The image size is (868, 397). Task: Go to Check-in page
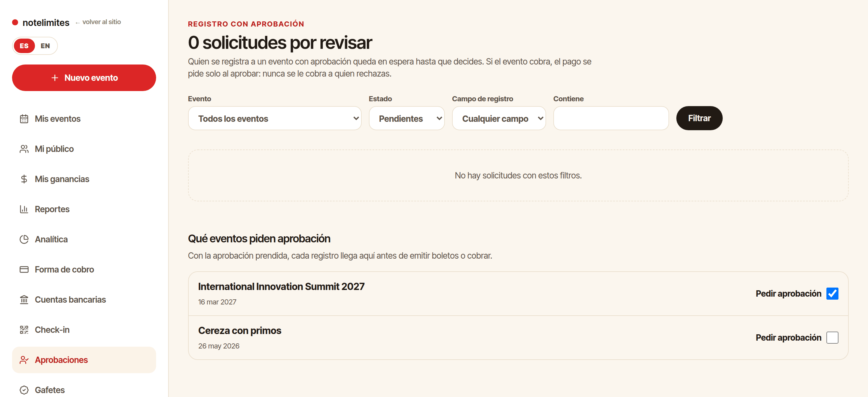[84, 330]
